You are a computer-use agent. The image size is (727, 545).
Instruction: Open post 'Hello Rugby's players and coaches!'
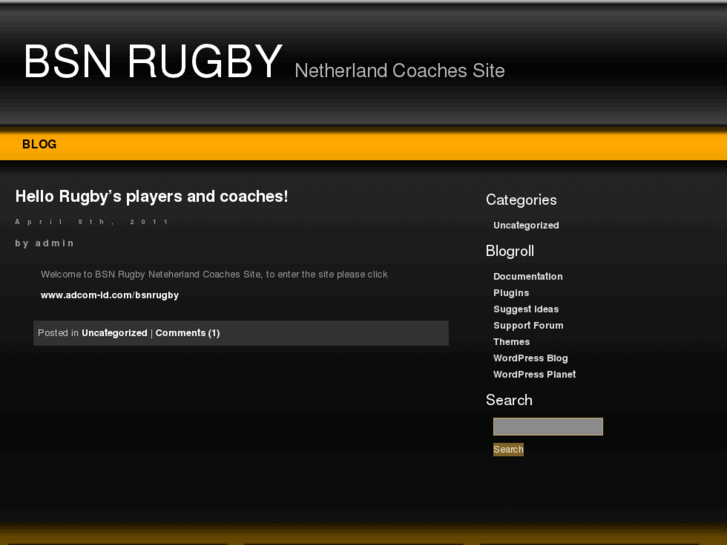(x=152, y=197)
